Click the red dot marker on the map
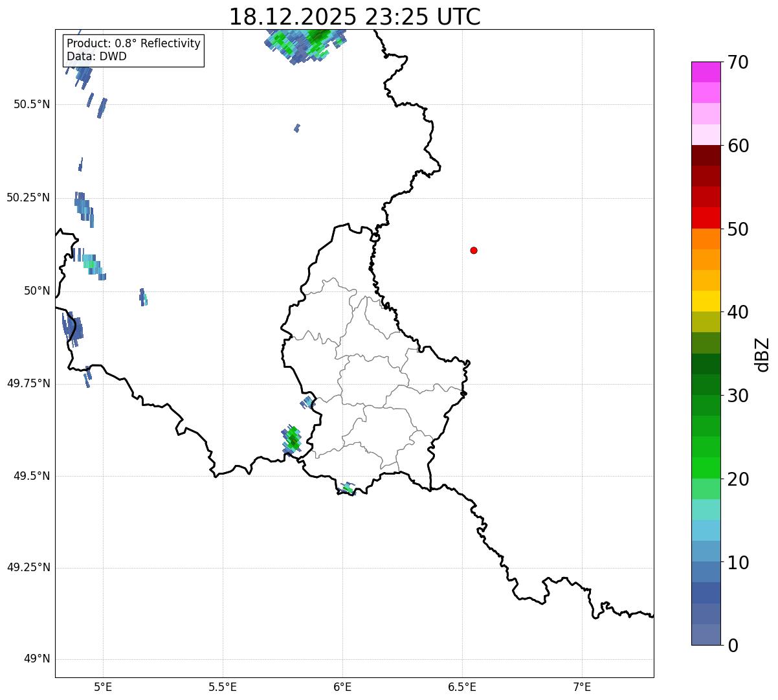The image size is (778, 700). pos(474,251)
